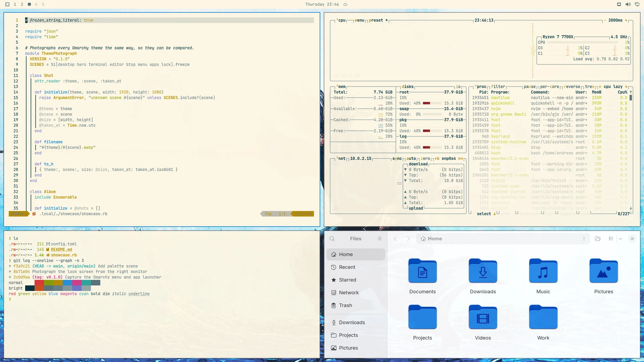644x362 pixels.
Task: Select Home in the Files sidebar
Action: click(x=356, y=254)
